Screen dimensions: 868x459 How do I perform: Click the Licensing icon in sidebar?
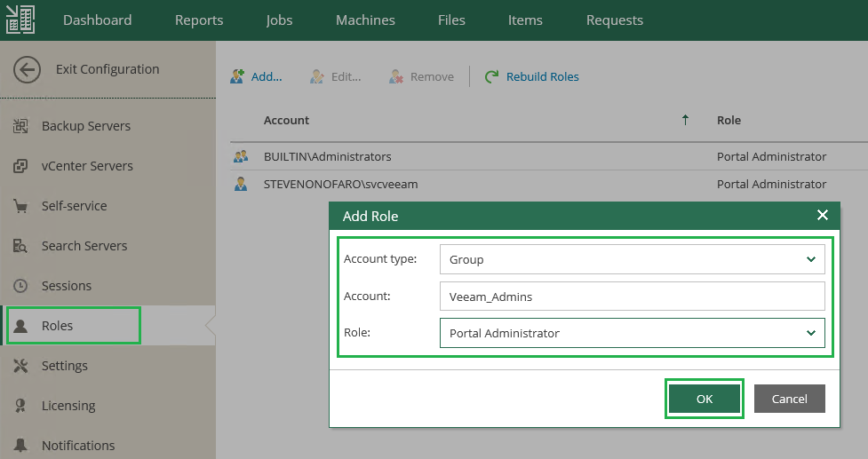pos(20,406)
